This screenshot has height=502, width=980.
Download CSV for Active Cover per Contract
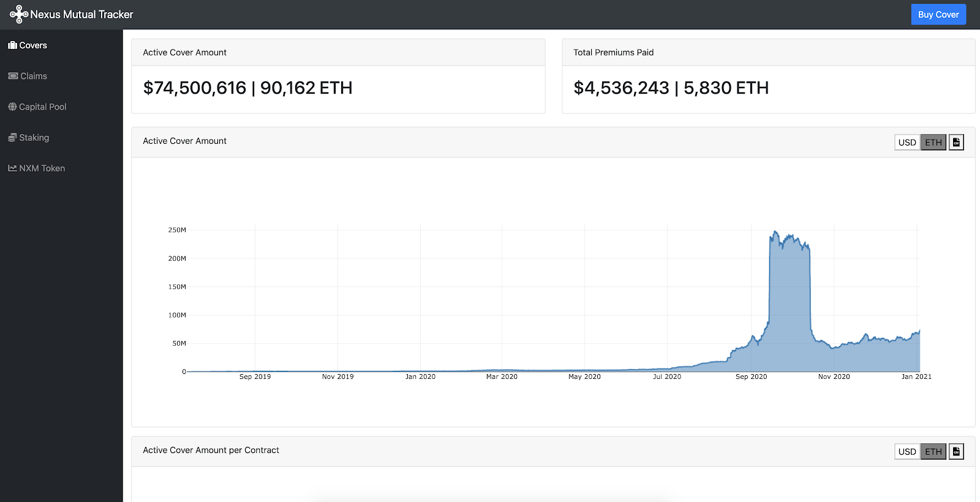click(x=956, y=451)
